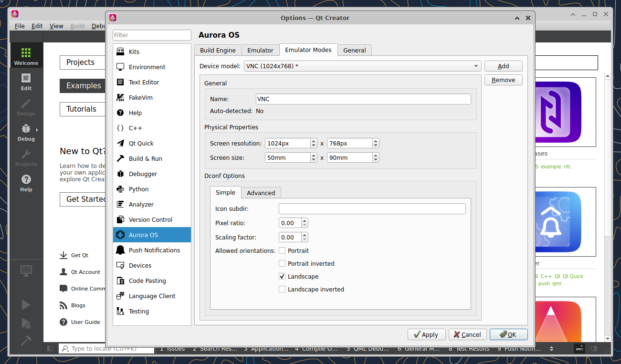The image size is (621, 364).
Task: Open the Device model dropdown
Action: 362,66
